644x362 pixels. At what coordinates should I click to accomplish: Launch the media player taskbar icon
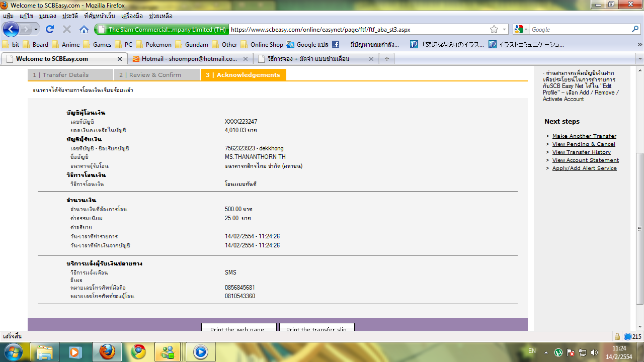point(75,351)
